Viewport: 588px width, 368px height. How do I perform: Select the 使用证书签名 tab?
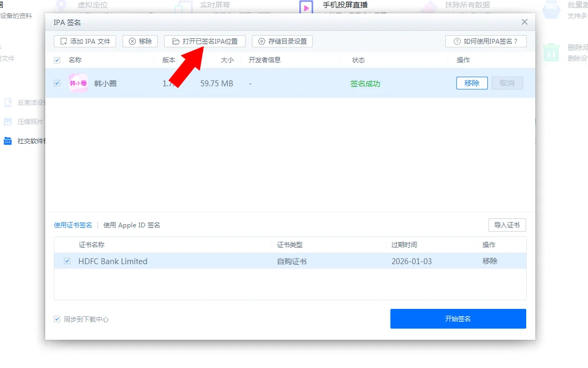[72, 225]
